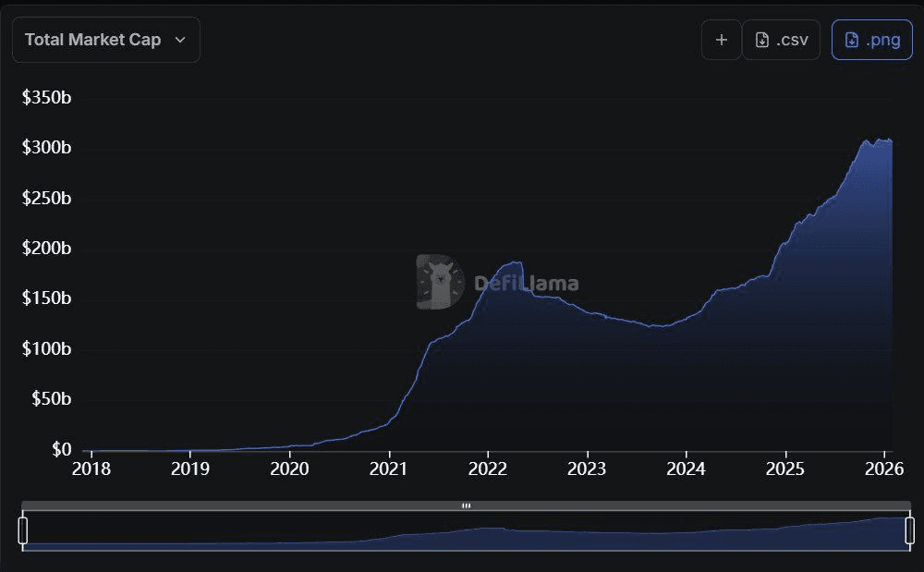The height and width of the screenshot is (572, 924).
Task: Click the center grip on the range slider bar
Action: 466,505
